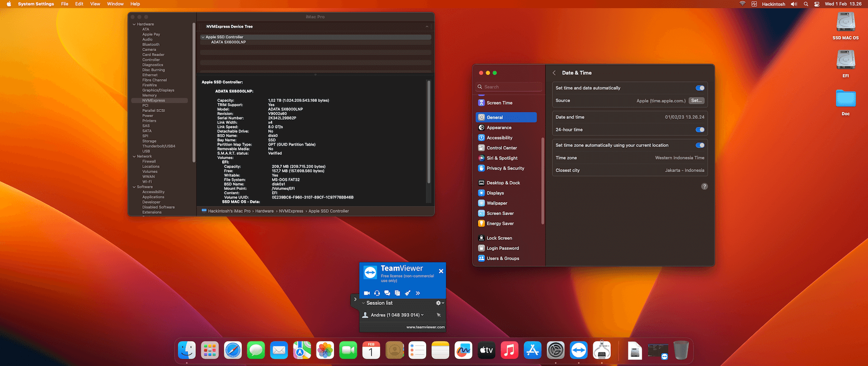Screen dimensions: 868x366
Task: Click the Wi-Fi menu bar icon
Action: point(742,4)
